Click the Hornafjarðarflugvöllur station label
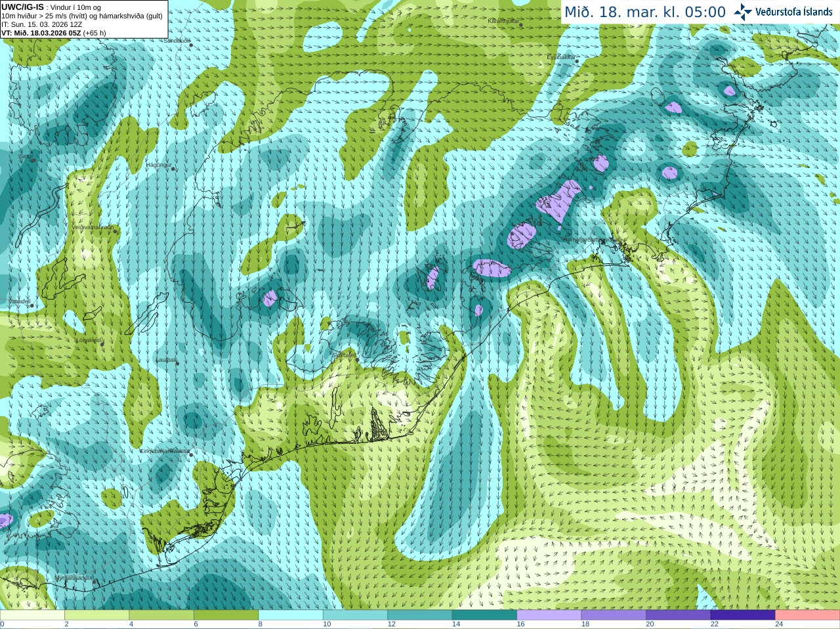The width and height of the screenshot is (840, 629). tap(591, 240)
